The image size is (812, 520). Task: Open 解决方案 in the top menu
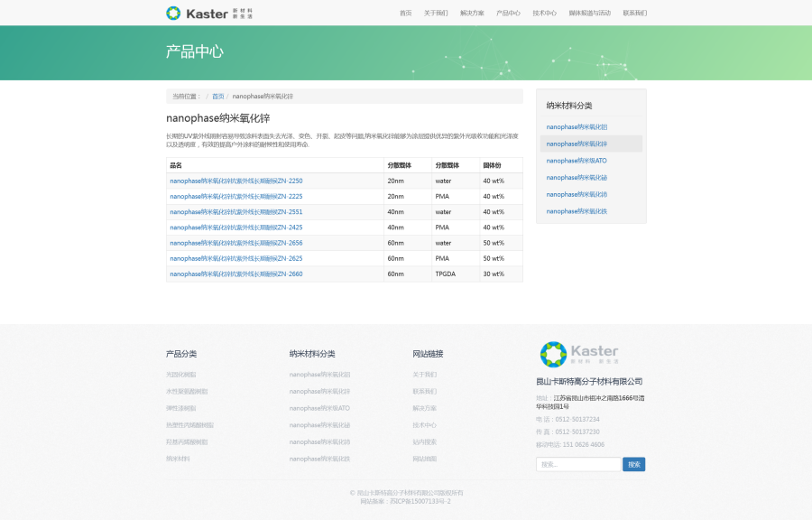click(x=472, y=14)
